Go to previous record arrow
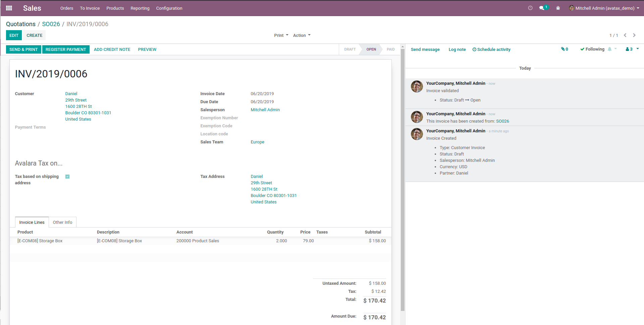This screenshot has height=325, width=644. tap(625, 35)
